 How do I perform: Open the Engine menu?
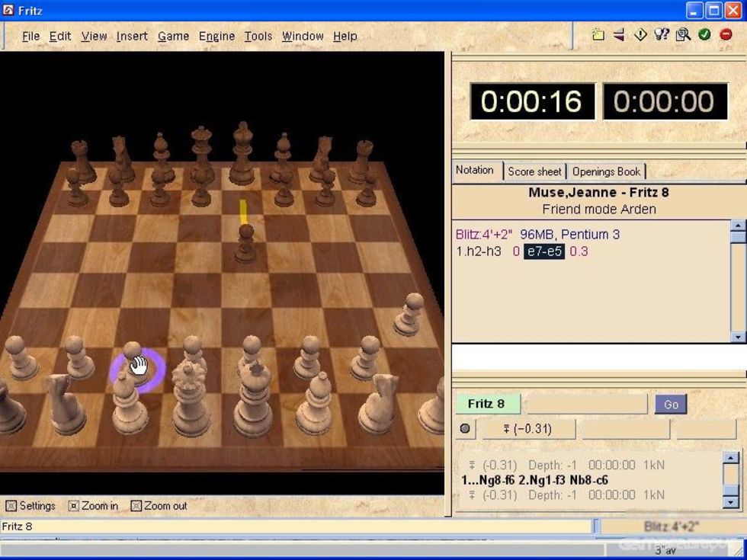216,37
